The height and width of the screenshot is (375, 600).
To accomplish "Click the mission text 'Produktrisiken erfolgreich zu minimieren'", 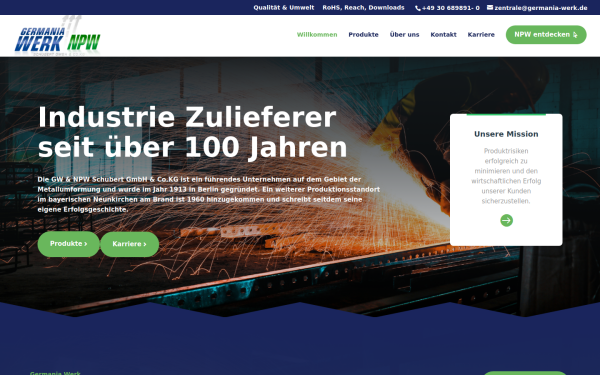I will 506,176.
